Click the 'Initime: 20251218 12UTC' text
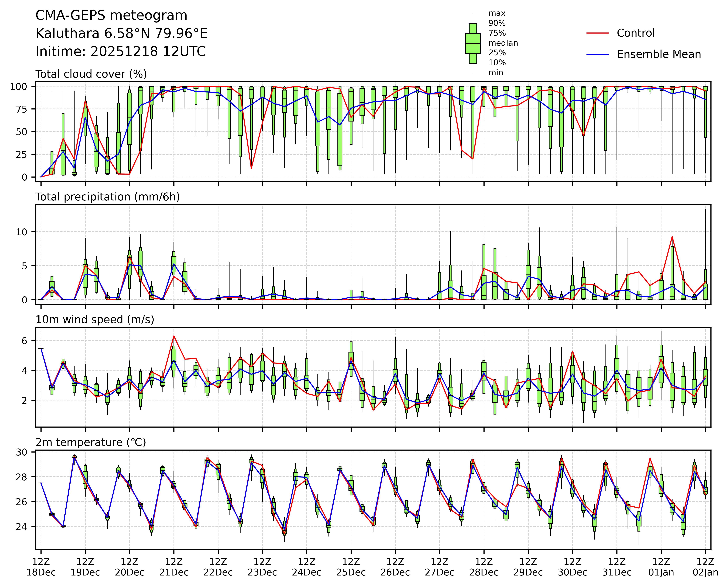Screen dimensions: 728x587 click(120, 52)
